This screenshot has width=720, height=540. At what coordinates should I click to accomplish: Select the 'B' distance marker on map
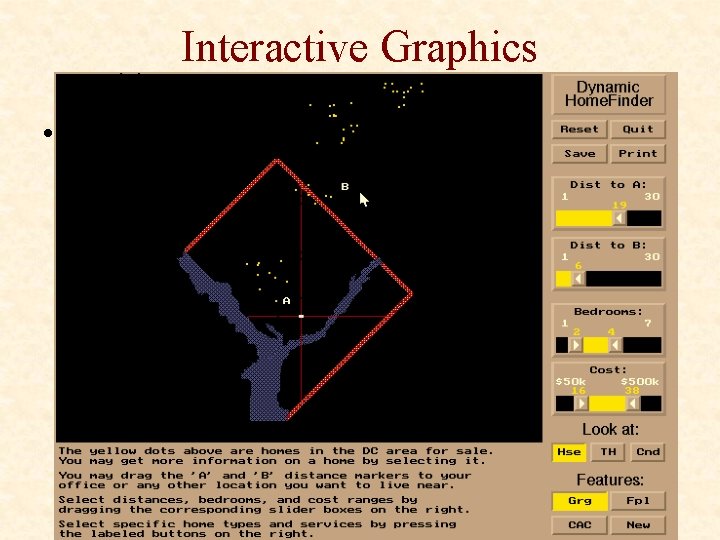(x=345, y=186)
